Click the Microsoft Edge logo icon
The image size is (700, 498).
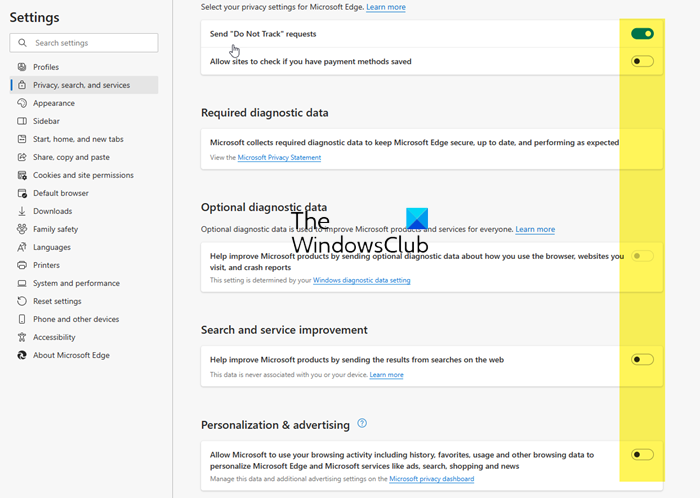point(21,355)
